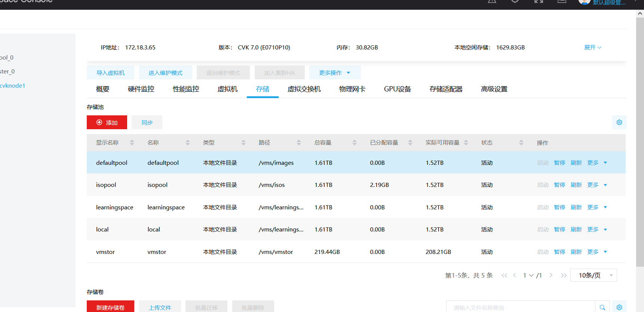Screen dimensions: 644x312
Task: Open 更多 menu for vmstor pool
Action: [597, 252]
